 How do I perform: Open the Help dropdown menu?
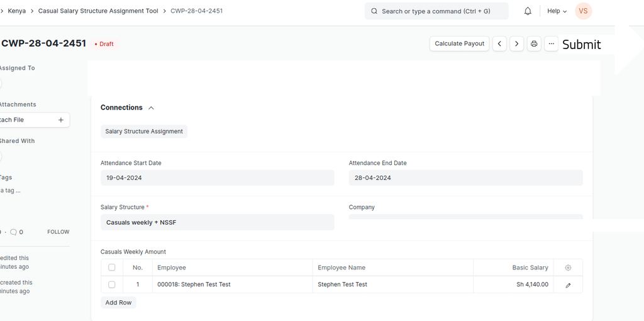tap(557, 11)
